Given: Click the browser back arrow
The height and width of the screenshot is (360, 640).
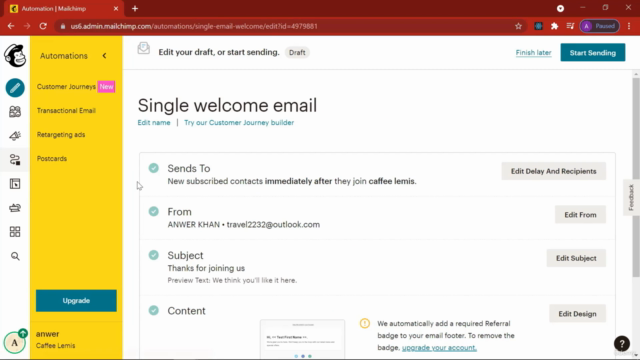Looking at the screenshot, I should (11, 26).
